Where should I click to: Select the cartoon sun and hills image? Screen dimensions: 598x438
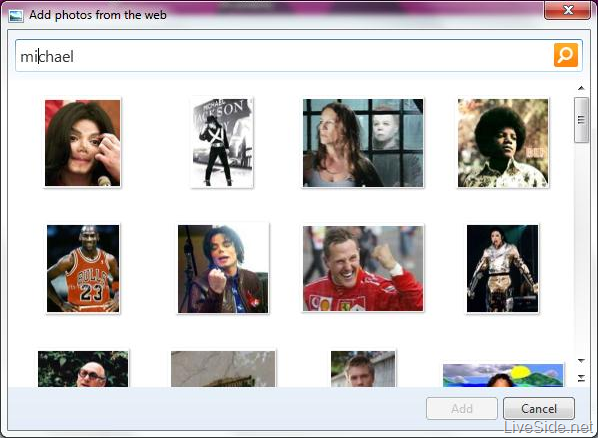[503, 375]
